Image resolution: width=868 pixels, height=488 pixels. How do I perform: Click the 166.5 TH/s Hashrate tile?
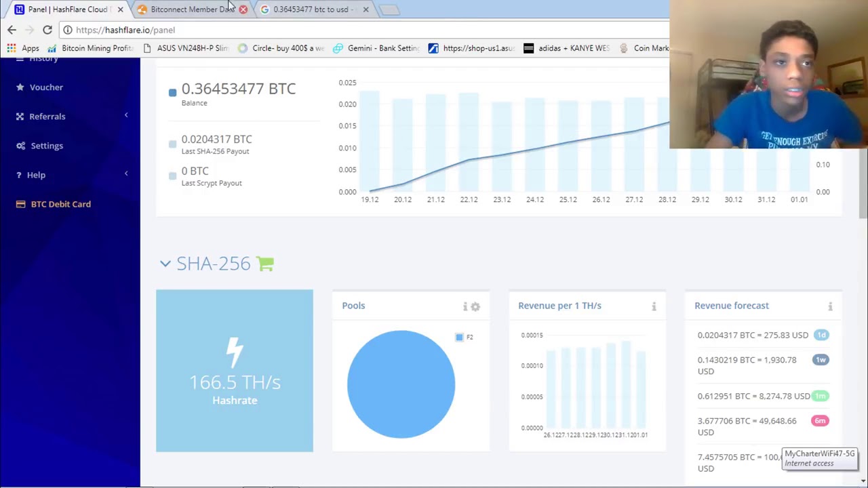coord(235,371)
